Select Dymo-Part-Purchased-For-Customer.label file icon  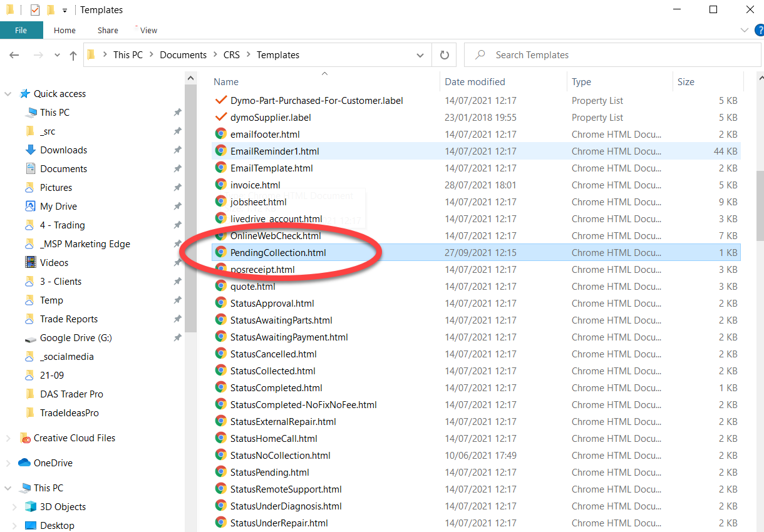[220, 100]
